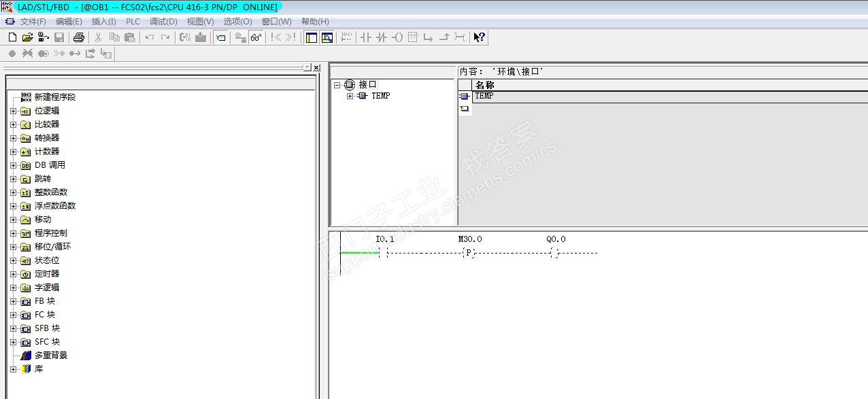Screen dimensions: 868x399
Task: Toggle the program elements overview pane
Action: pos(312,37)
